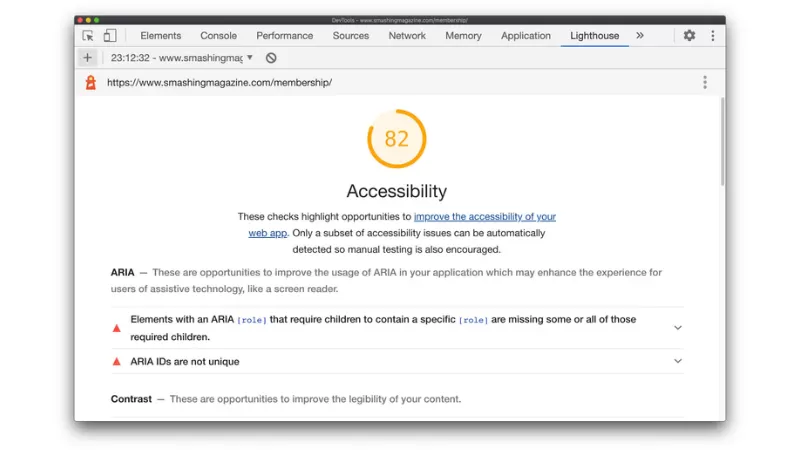800x450 pixels.
Task: Click the web app link text
Action: point(268,233)
